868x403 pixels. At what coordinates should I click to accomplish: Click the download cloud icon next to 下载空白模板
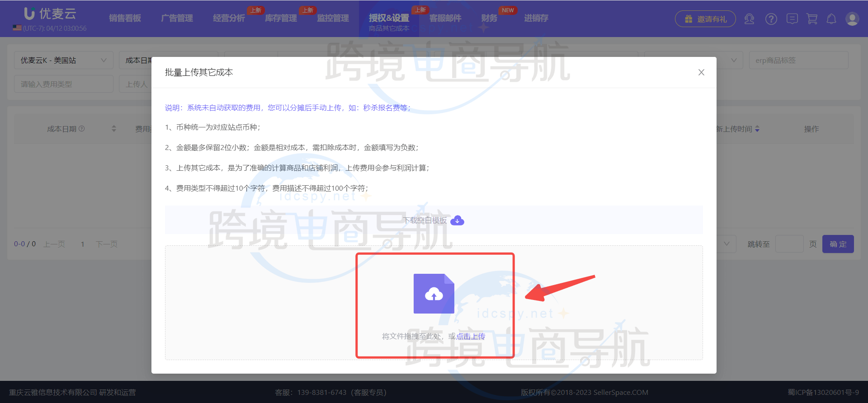pyautogui.click(x=458, y=220)
